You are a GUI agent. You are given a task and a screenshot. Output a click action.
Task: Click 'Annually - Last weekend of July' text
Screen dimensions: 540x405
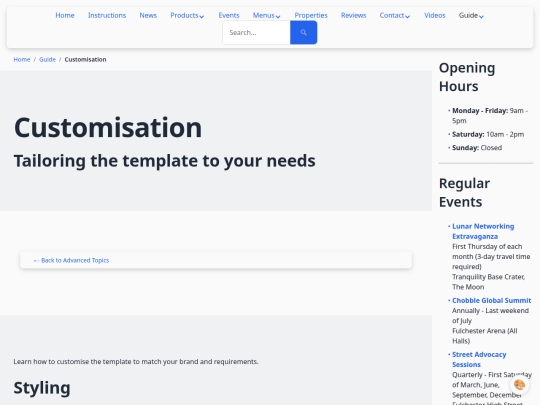(490, 315)
